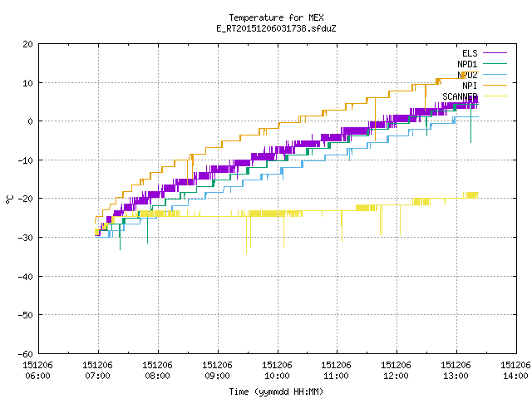
Task: Click the x-axis label 151206 11:00
Action: coord(336,371)
